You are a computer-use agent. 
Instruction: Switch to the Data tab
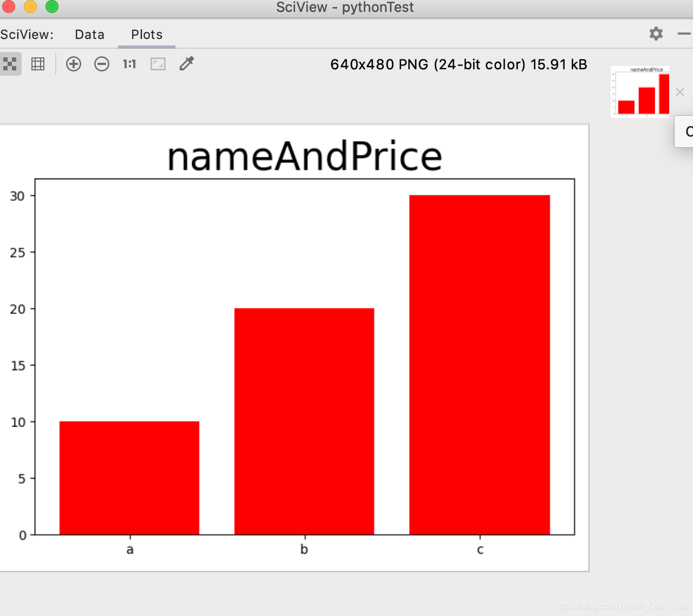(89, 35)
